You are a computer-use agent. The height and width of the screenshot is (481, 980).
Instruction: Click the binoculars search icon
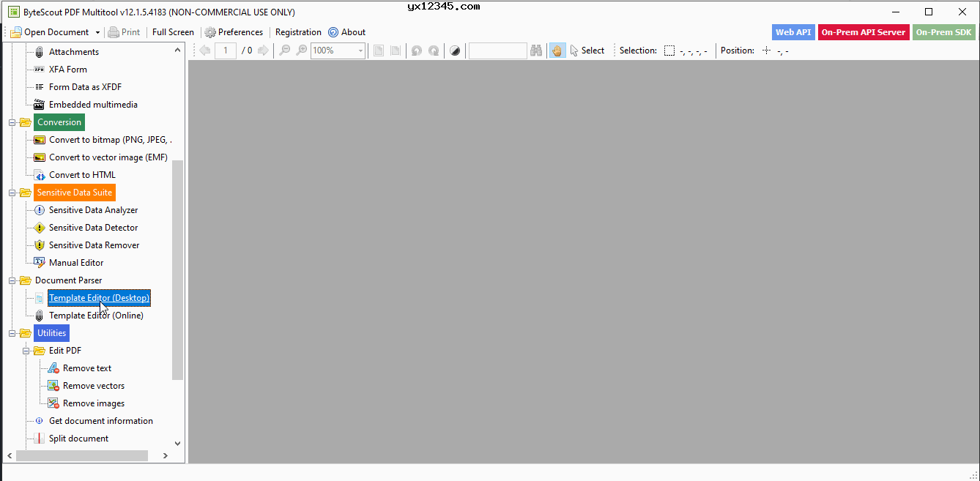(537, 51)
